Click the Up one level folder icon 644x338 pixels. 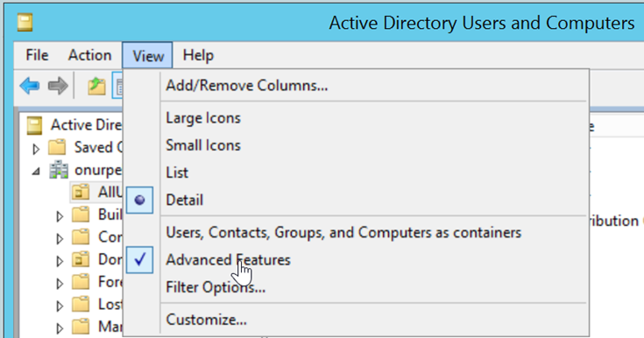coord(96,86)
